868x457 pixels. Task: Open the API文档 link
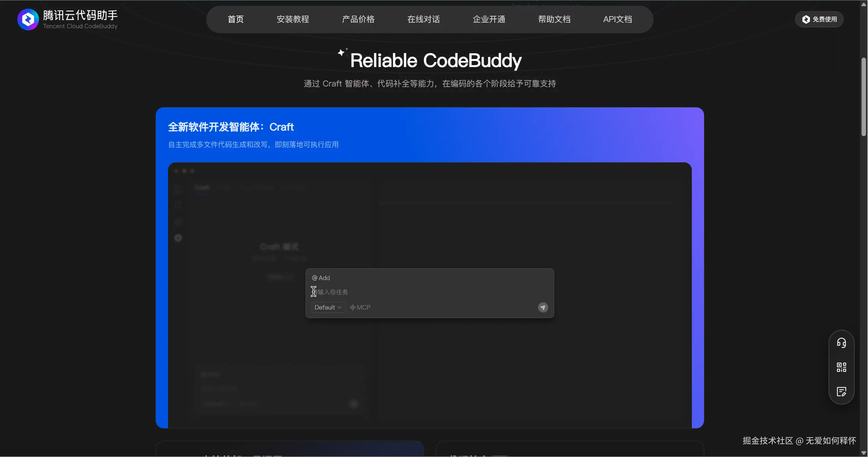click(x=617, y=19)
